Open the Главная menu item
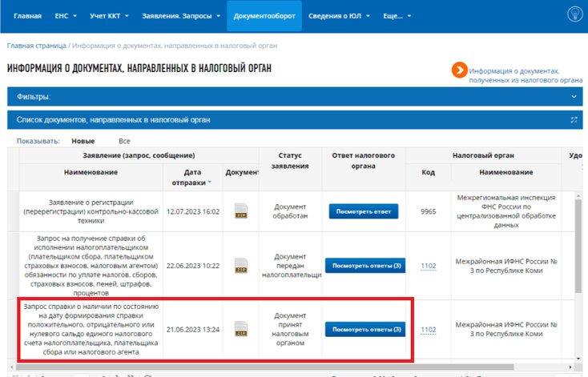The image size is (588, 377). [27, 16]
